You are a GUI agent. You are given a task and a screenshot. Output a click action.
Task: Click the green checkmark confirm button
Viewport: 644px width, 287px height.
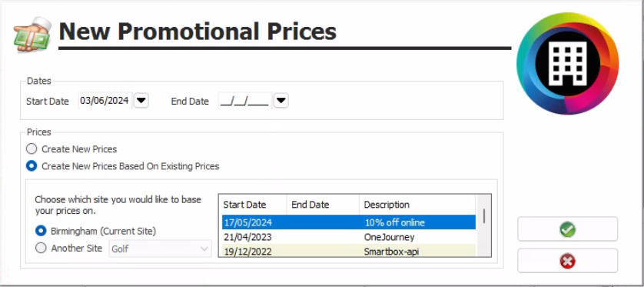pyautogui.click(x=567, y=229)
